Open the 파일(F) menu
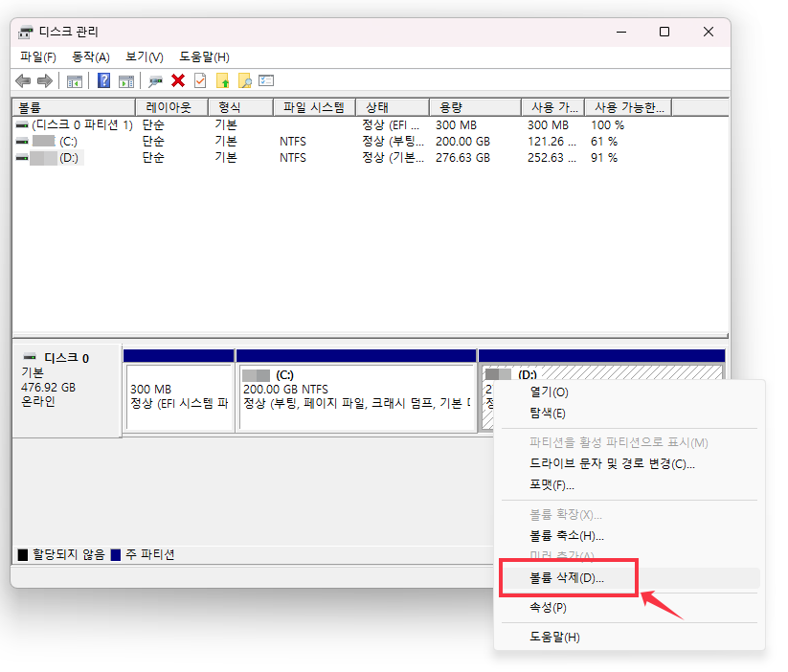788x672 pixels. [x=37, y=56]
